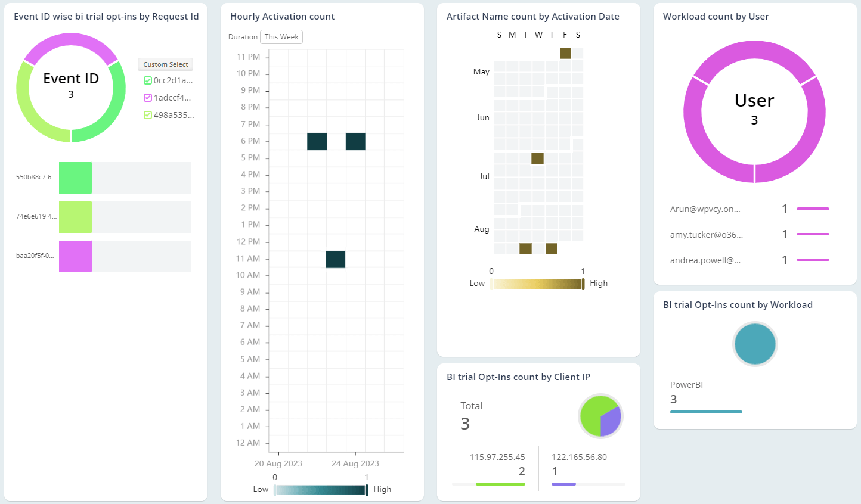Image resolution: width=861 pixels, height=504 pixels.
Task: Select the baa20f5f request bar
Action: pyautogui.click(x=75, y=256)
